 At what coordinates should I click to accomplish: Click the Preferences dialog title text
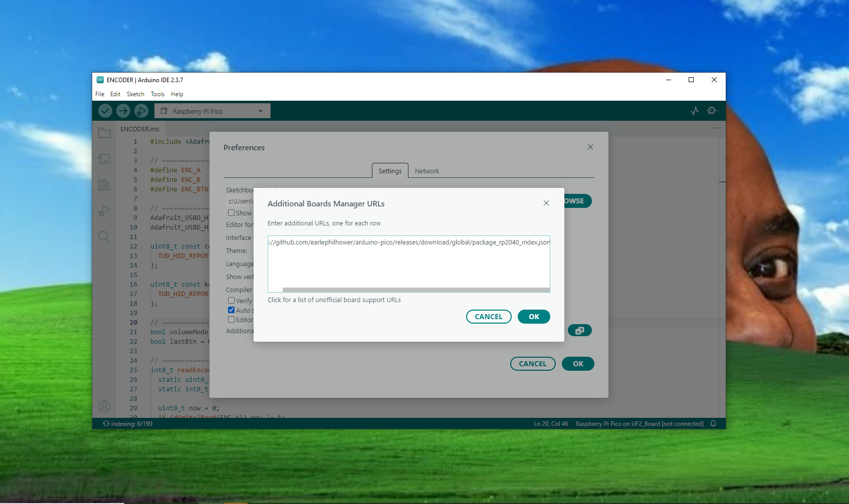244,148
